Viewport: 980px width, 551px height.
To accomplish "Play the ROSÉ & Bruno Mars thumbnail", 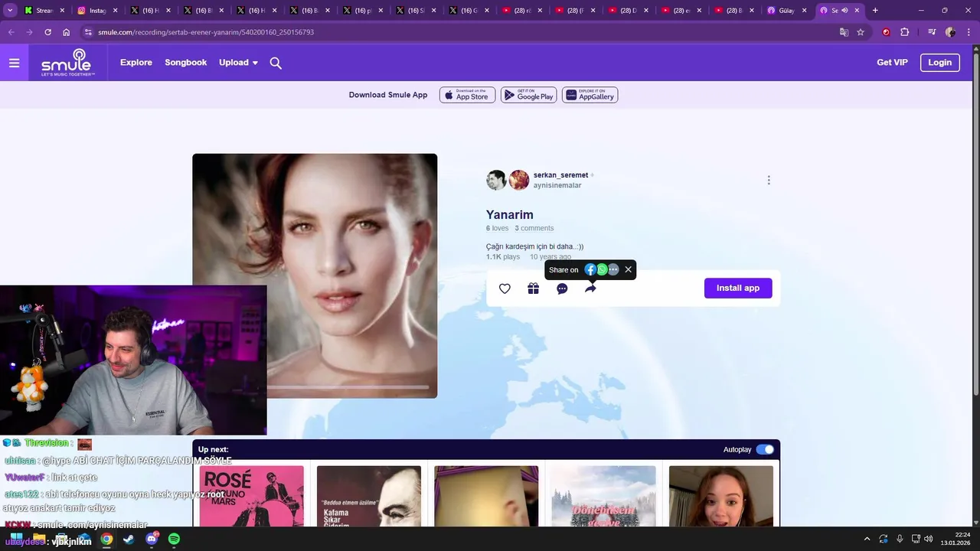I will tap(251, 496).
